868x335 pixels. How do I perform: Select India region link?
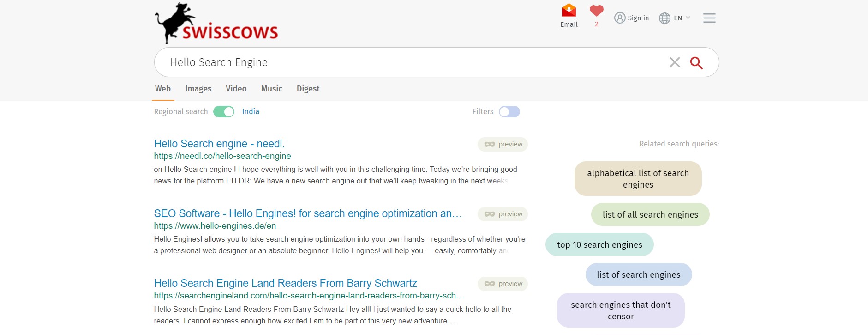pyautogui.click(x=251, y=111)
